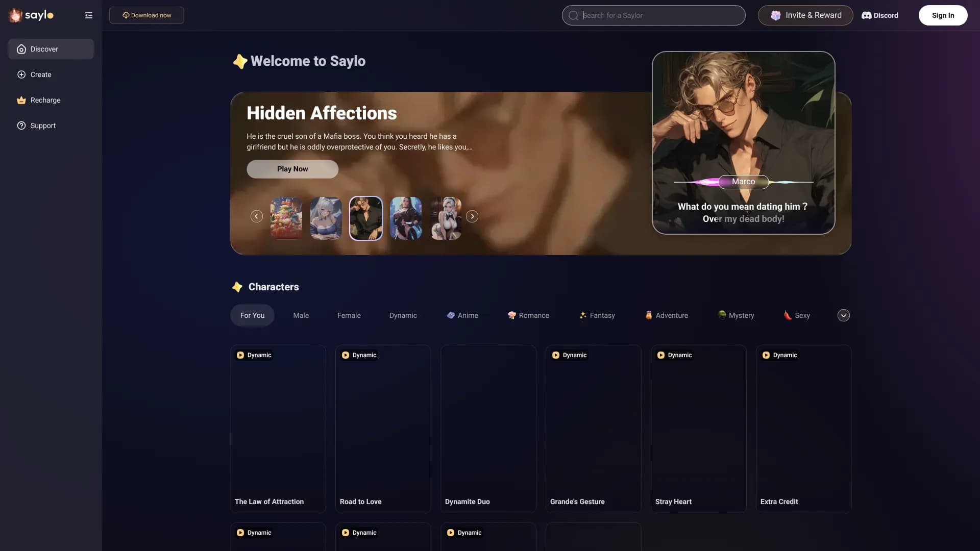This screenshot has width=980, height=551.
Task: Click the Search for a Saylor field
Action: [653, 15]
